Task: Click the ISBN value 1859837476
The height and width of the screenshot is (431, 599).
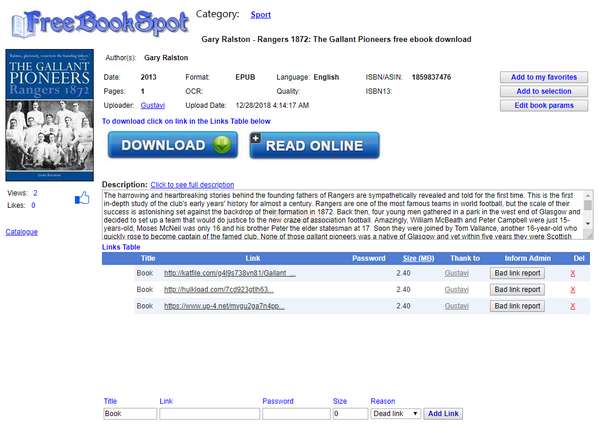Action: click(x=431, y=77)
